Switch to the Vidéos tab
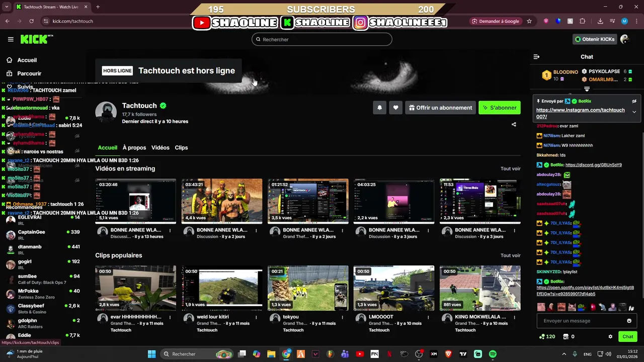The image size is (644, 362). point(160,147)
